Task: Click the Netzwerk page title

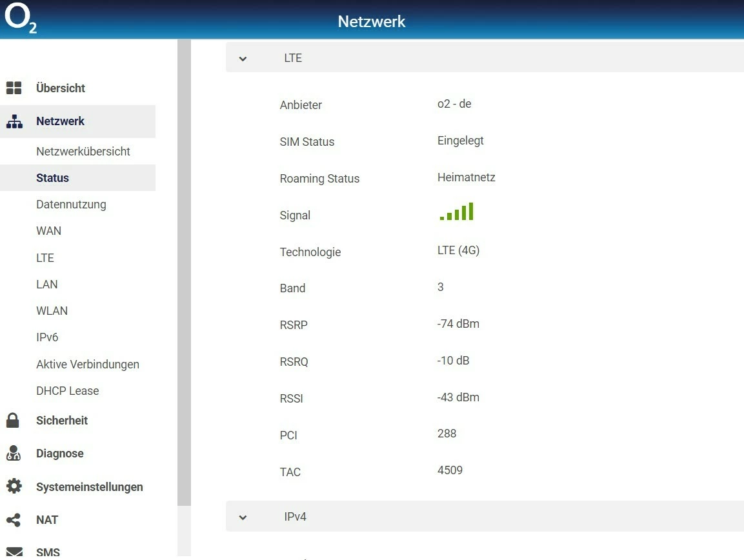Action: [x=372, y=21]
